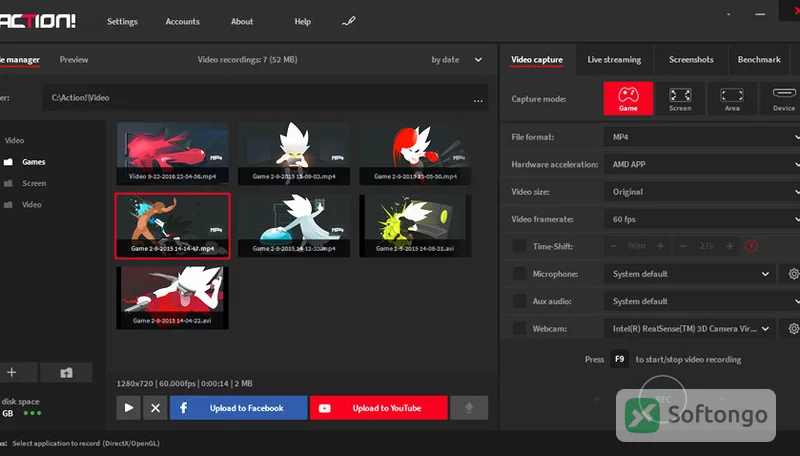This screenshot has height=456, width=800.
Task: Switch to Benchmark tab
Action: tap(759, 60)
